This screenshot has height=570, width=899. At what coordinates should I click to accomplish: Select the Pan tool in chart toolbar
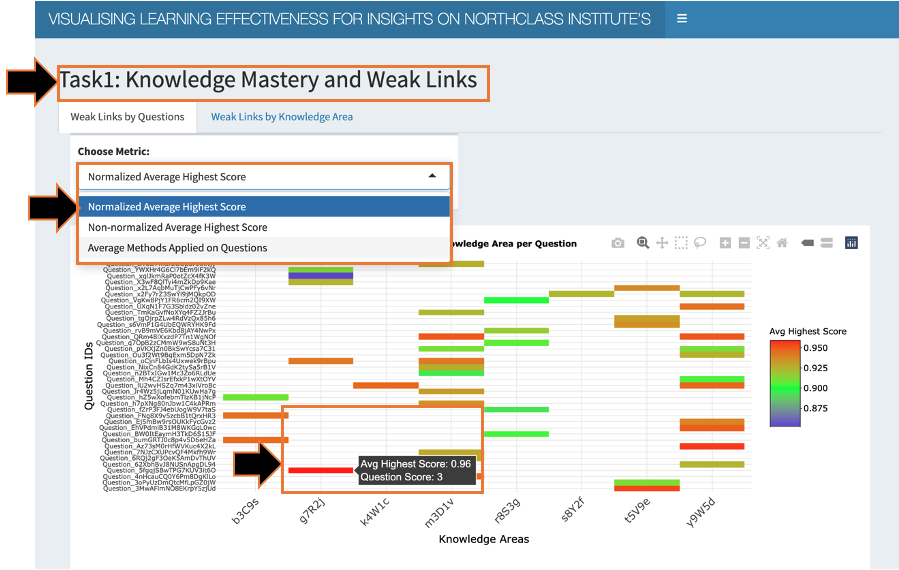click(662, 243)
